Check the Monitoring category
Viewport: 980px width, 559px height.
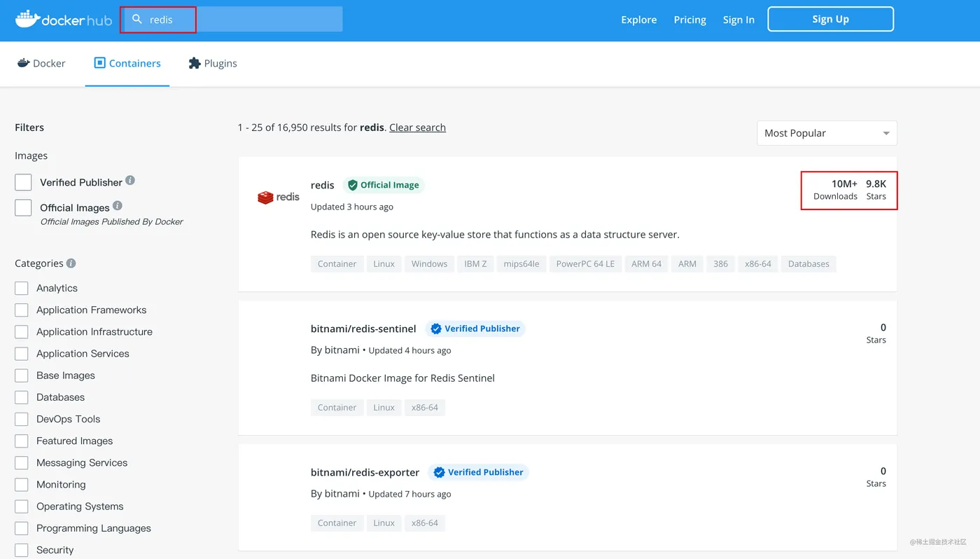22,485
